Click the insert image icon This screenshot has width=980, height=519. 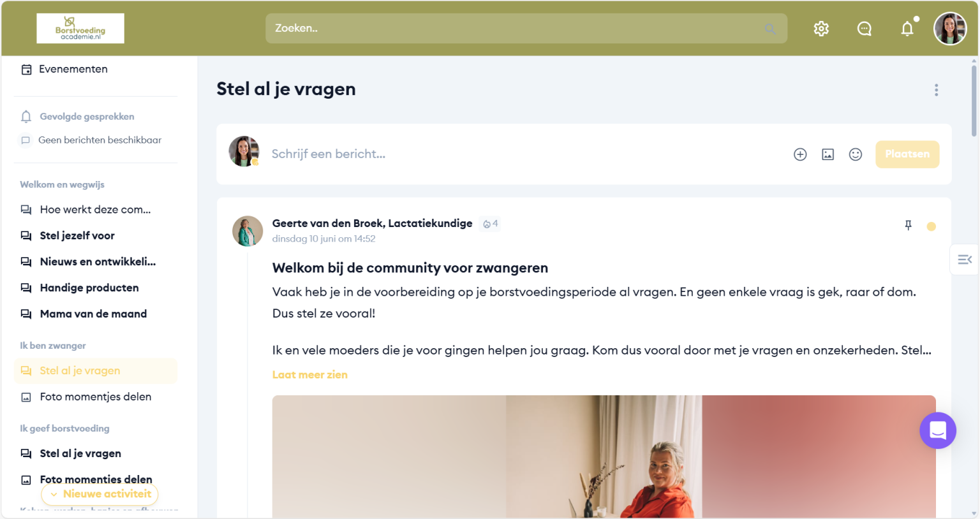(x=828, y=154)
